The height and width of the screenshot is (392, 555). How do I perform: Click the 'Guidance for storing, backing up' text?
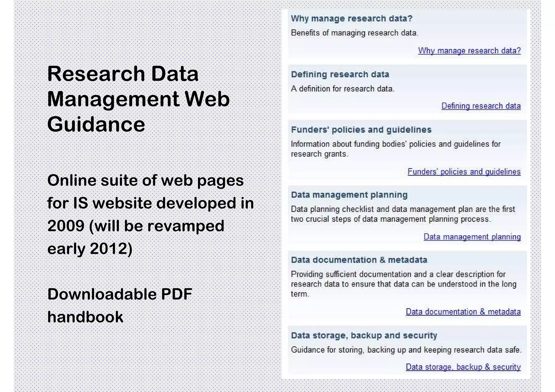pos(406,350)
